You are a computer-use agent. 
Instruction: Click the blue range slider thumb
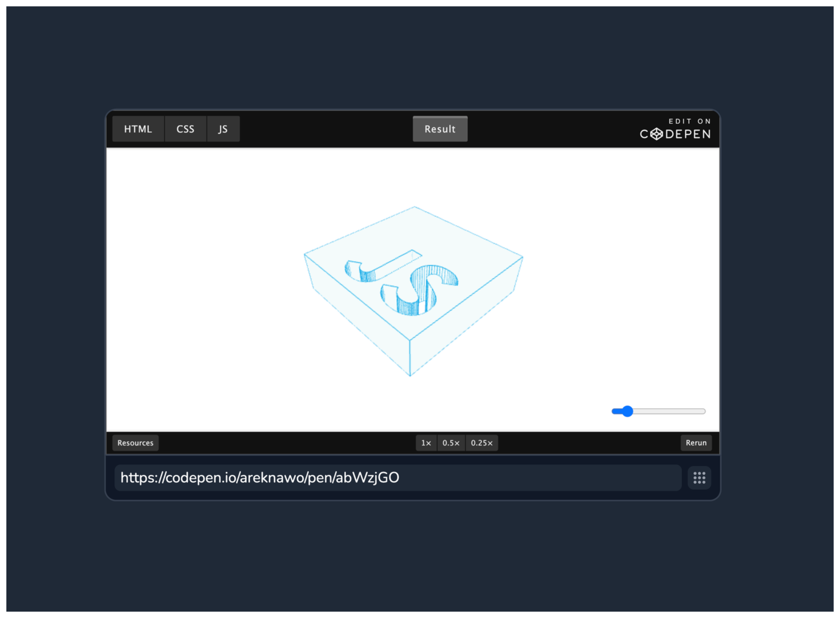pyautogui.click(x=628, y=412)
